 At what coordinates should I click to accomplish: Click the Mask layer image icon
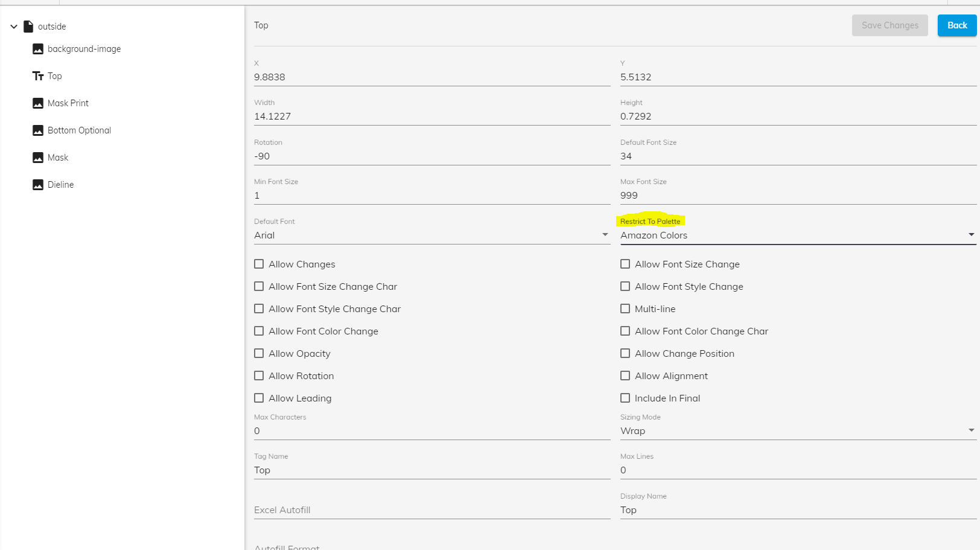[x=38, y=158]
